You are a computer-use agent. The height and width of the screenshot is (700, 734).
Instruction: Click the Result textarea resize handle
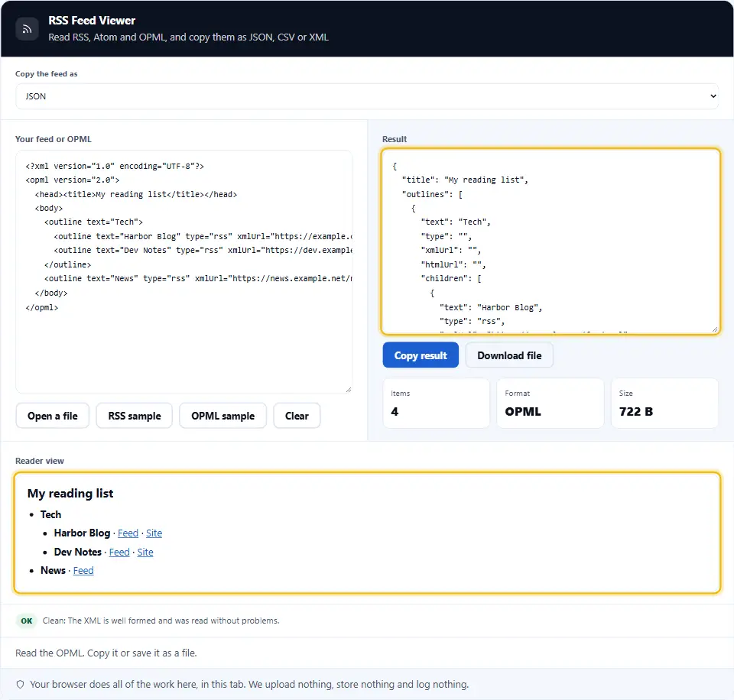[x=715, y=329]
